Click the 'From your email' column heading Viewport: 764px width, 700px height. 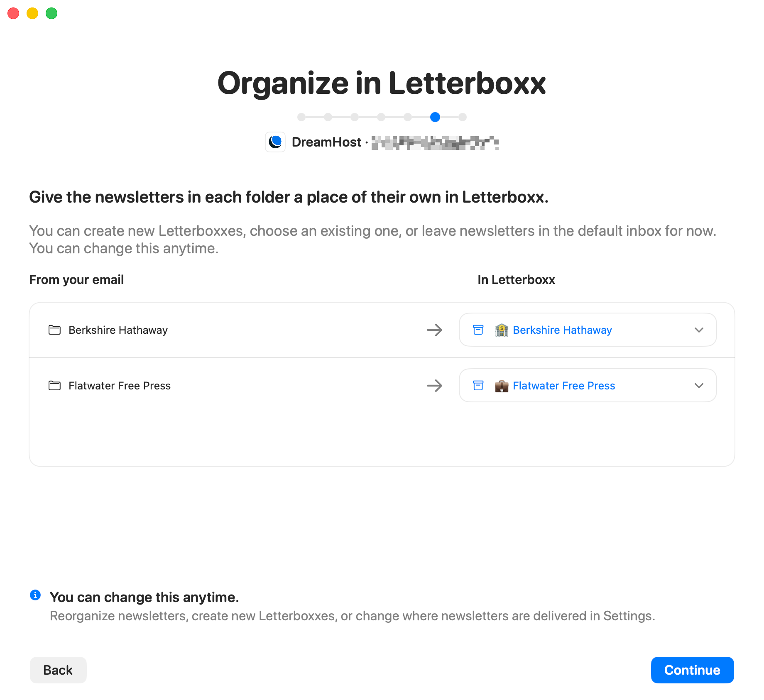76,280
